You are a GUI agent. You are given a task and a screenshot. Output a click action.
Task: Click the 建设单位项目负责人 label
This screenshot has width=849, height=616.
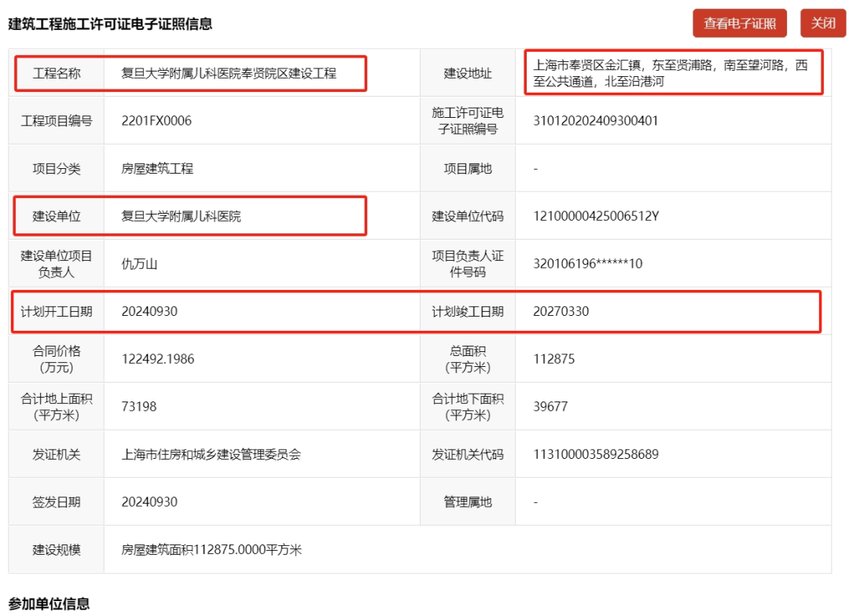coord(57,264)
